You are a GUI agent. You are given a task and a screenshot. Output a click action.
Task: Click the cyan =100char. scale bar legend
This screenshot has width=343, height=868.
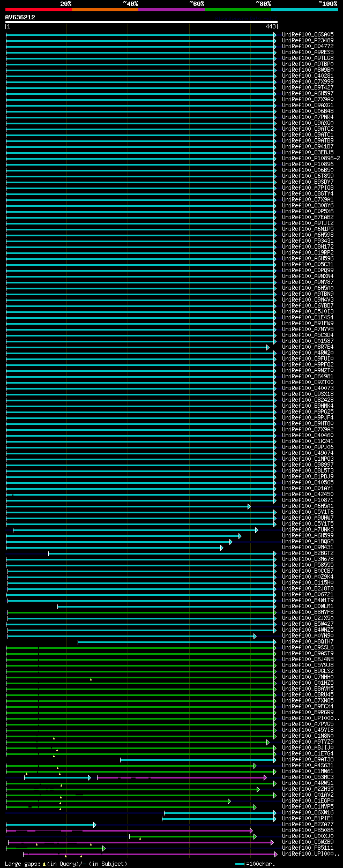click(x=256, y=864)
